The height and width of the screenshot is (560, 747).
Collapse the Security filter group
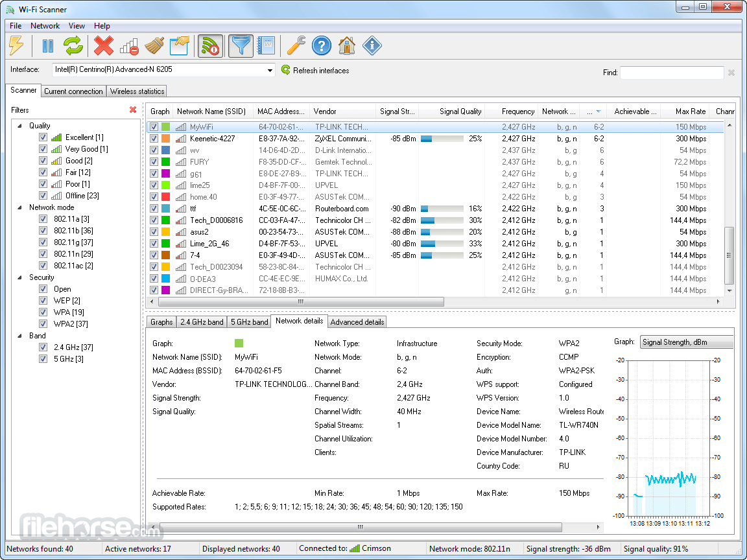click(x=20, y=277)
